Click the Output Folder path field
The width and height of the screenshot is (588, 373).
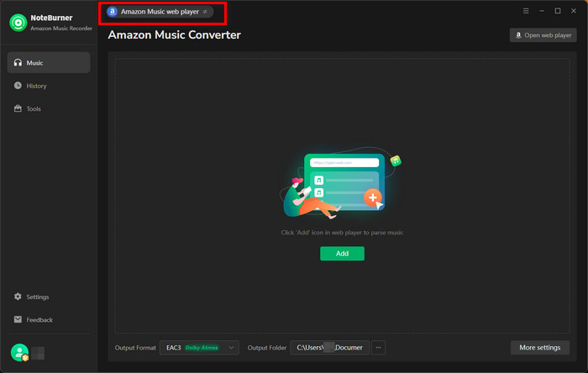point(329,348)
